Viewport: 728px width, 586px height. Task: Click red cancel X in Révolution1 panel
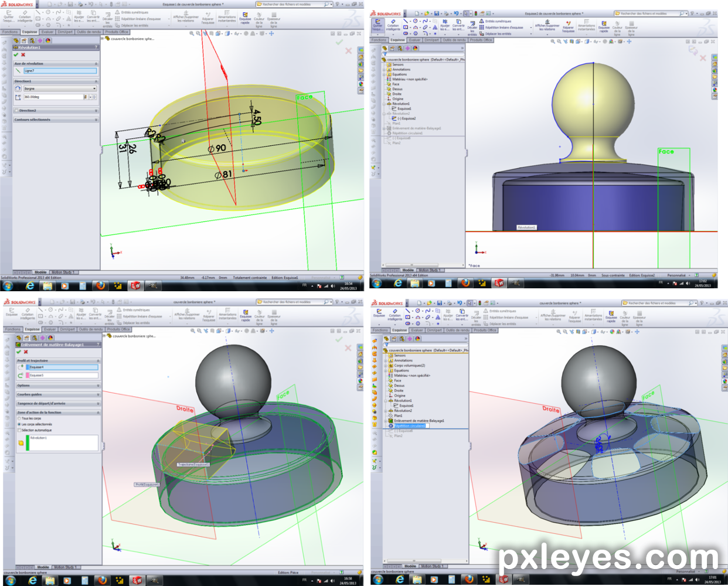click(x=23, y=54)
